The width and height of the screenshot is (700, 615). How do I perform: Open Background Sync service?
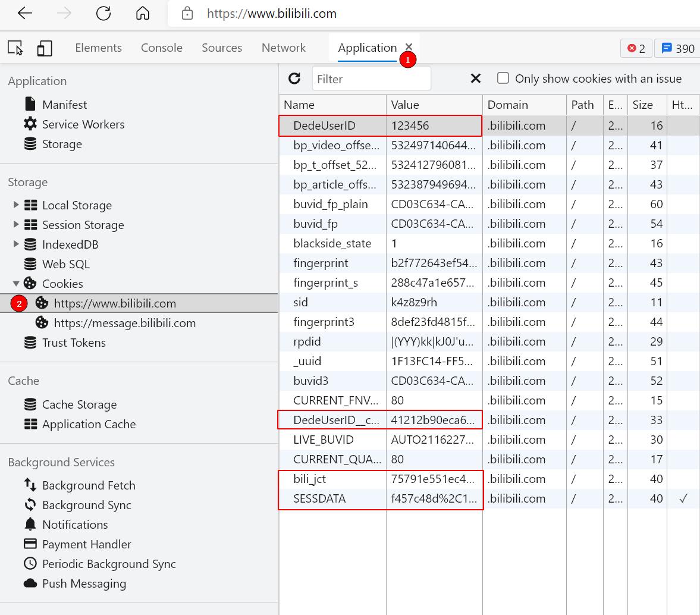[x=87, y=505]
